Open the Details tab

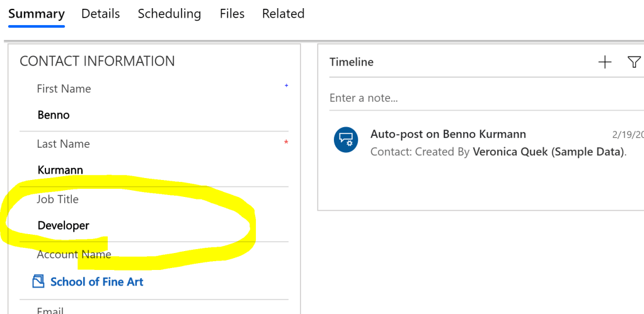(100, 14)
